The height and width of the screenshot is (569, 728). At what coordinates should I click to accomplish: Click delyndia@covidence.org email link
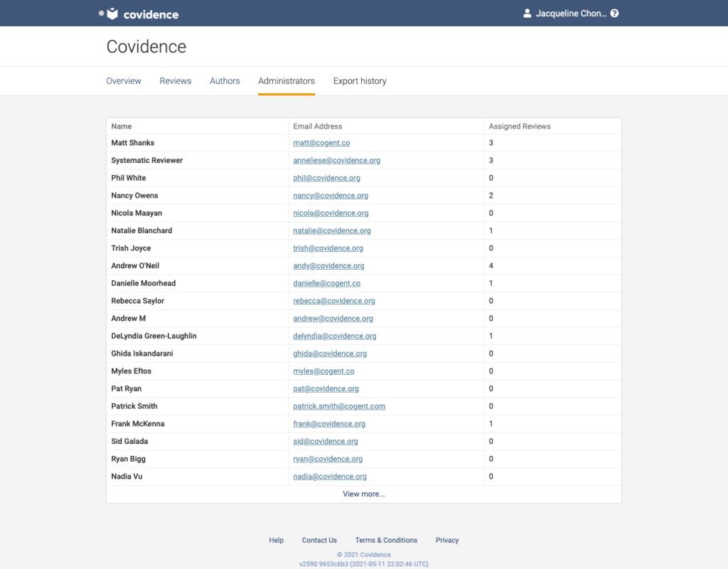335,336
